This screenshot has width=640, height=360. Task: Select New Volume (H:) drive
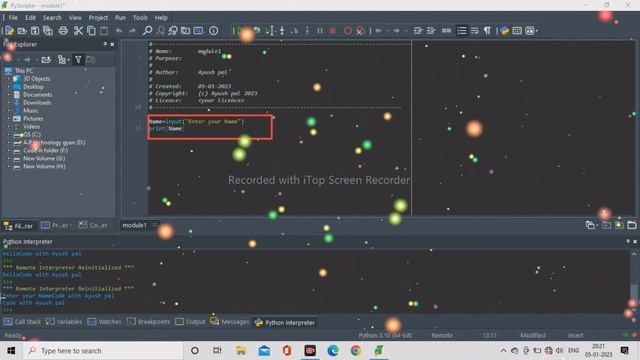point(44,167)
